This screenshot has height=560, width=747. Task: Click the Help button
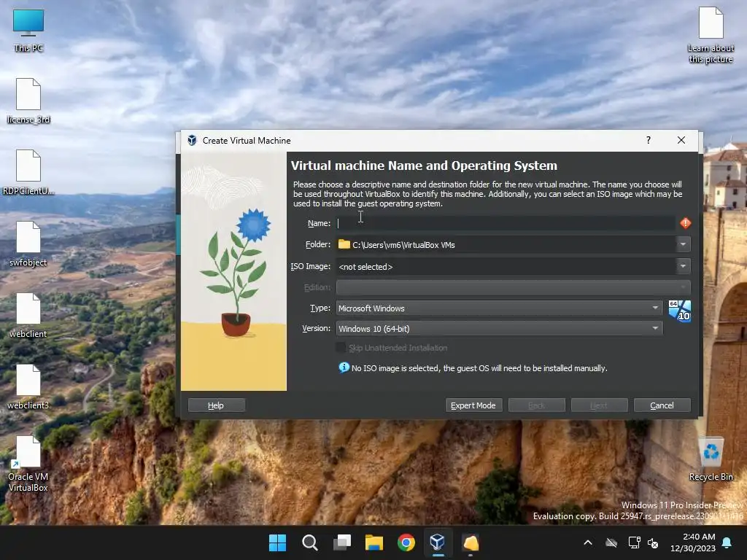coord(216,405)
